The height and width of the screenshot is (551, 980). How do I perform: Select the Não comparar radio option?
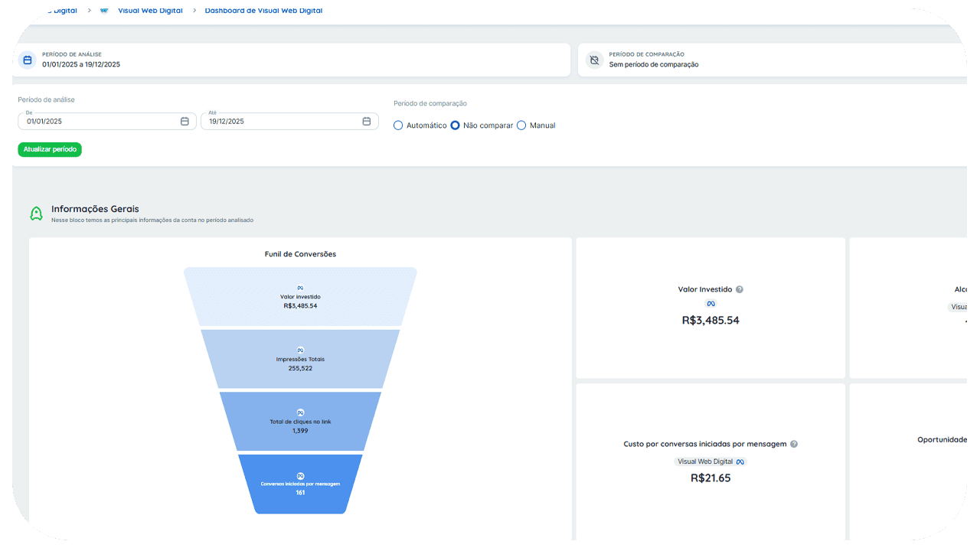455,126
